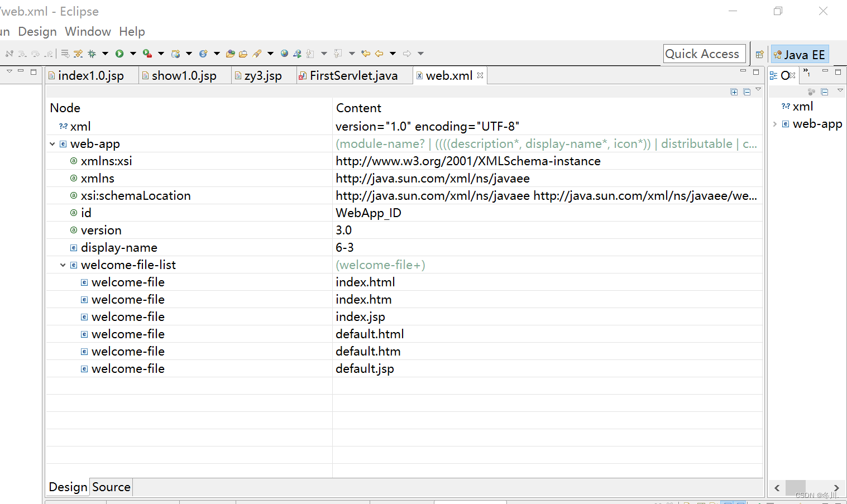Open the Web Browser globe icon
The height and width of the screenshot is (504, 847).
point(284,54)
